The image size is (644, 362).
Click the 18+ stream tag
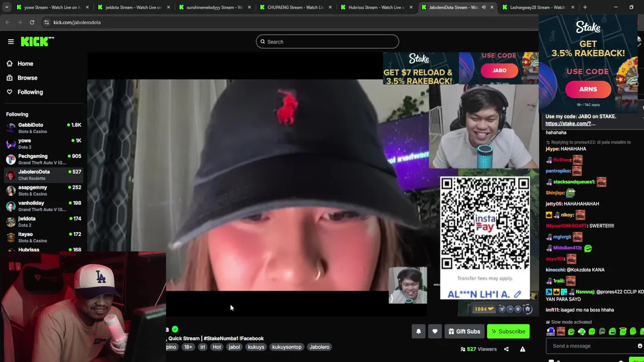pos(188,347)
